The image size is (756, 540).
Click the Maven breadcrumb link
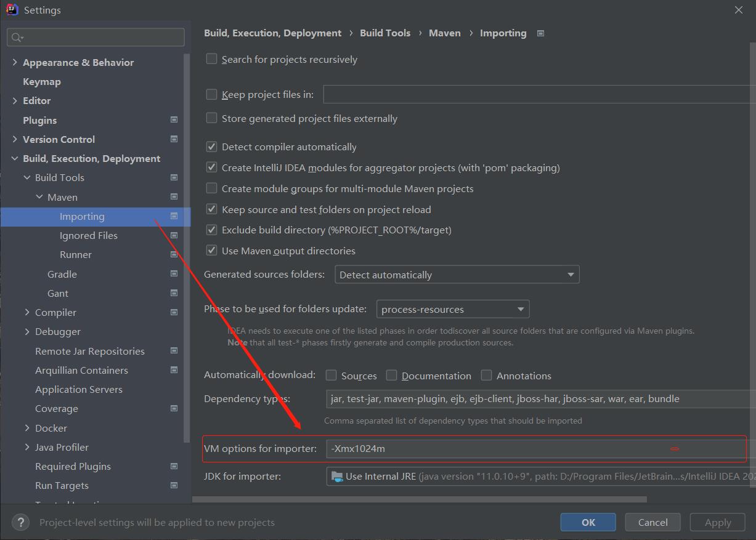click(x=445, y=33)
